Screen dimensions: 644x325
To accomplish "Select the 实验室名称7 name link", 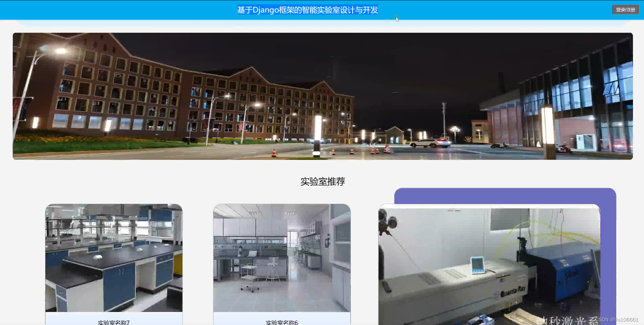I will [x=114, y=323].
